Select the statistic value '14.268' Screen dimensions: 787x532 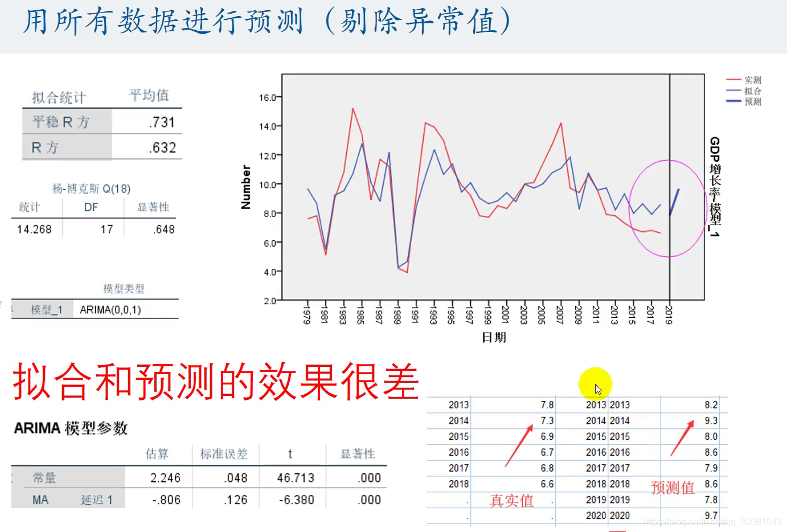coord(34,229)
